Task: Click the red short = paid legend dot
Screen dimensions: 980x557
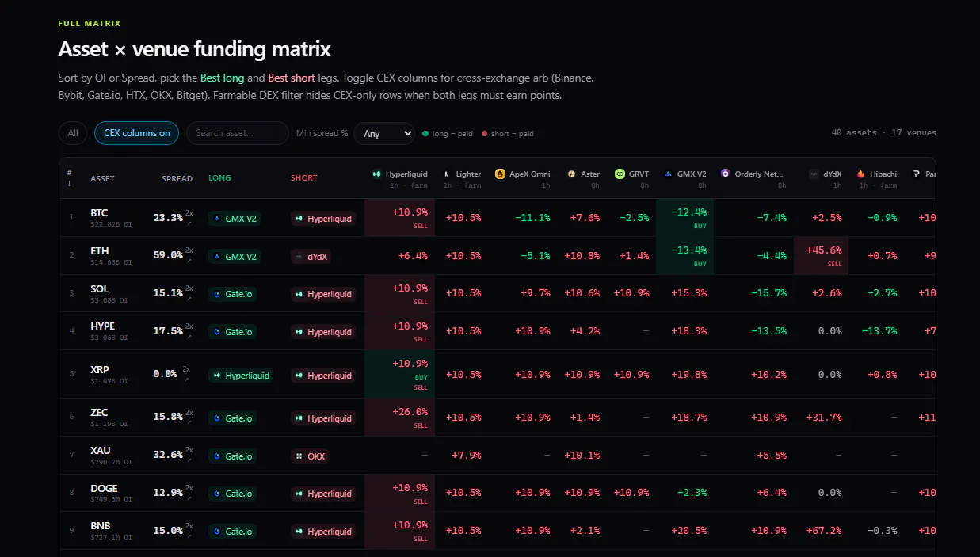Action: (484, 134)
